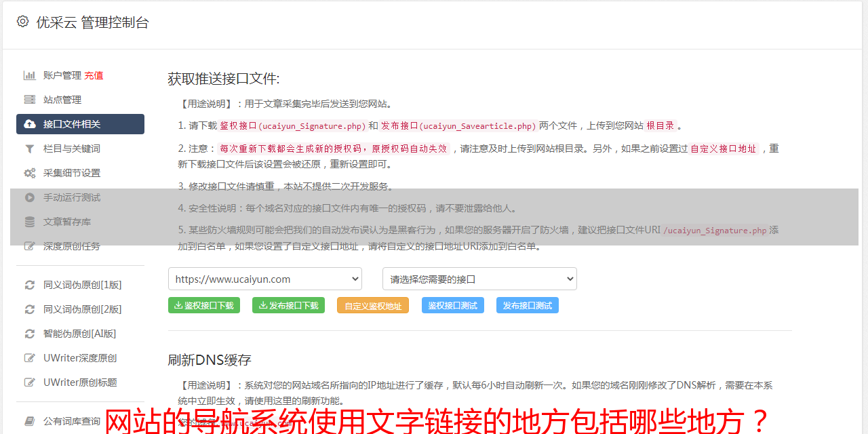Click the blue 鉴权接口测试 button
The image size is (868, 434).
coord(453,305)
